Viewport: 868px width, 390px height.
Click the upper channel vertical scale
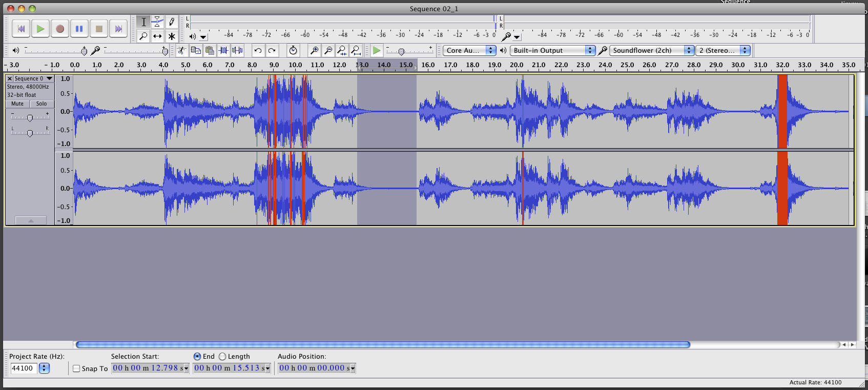point(64,111)
